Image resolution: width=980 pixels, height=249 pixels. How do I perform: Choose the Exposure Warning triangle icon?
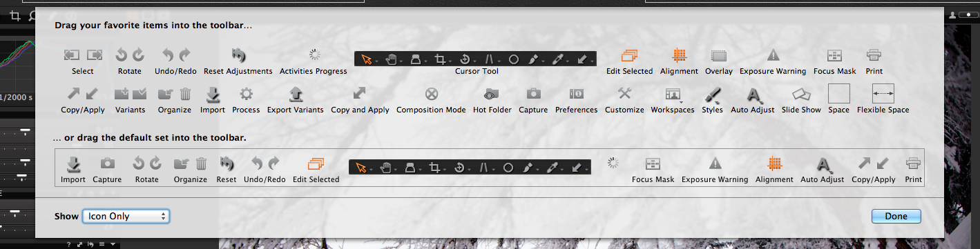pyautogui.click(x=773, y=55)
